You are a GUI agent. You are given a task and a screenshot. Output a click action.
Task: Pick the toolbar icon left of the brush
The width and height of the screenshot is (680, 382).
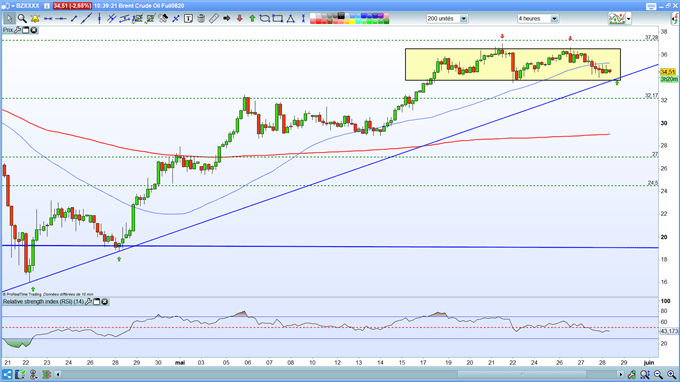coord(150,19)
